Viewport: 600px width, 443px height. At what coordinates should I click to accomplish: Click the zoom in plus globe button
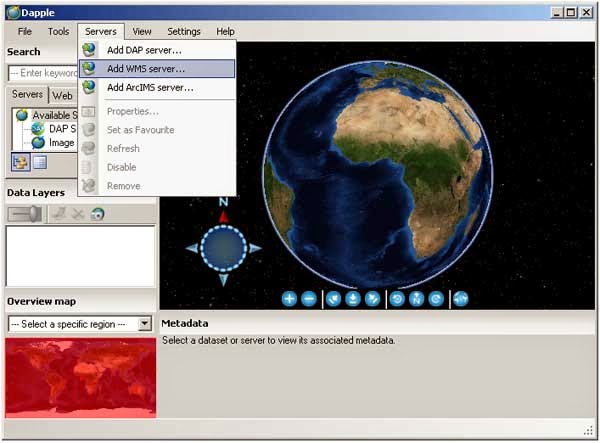coord(289,299)
